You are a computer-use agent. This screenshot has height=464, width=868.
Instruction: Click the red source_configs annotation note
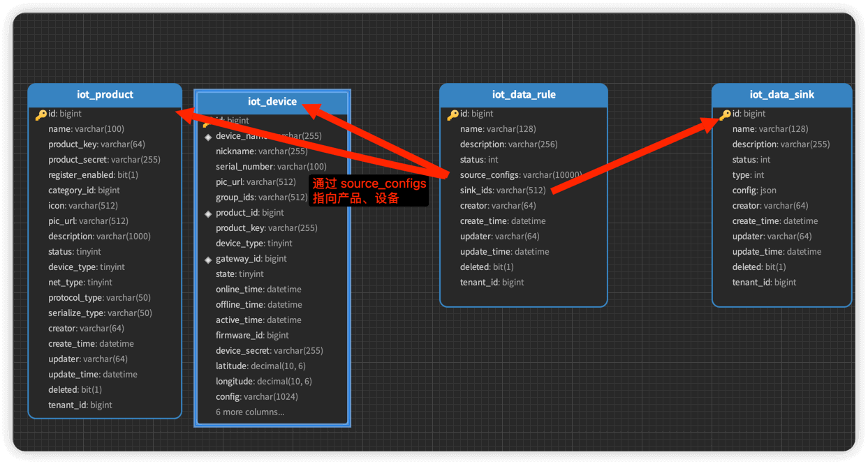coord(368,190)
